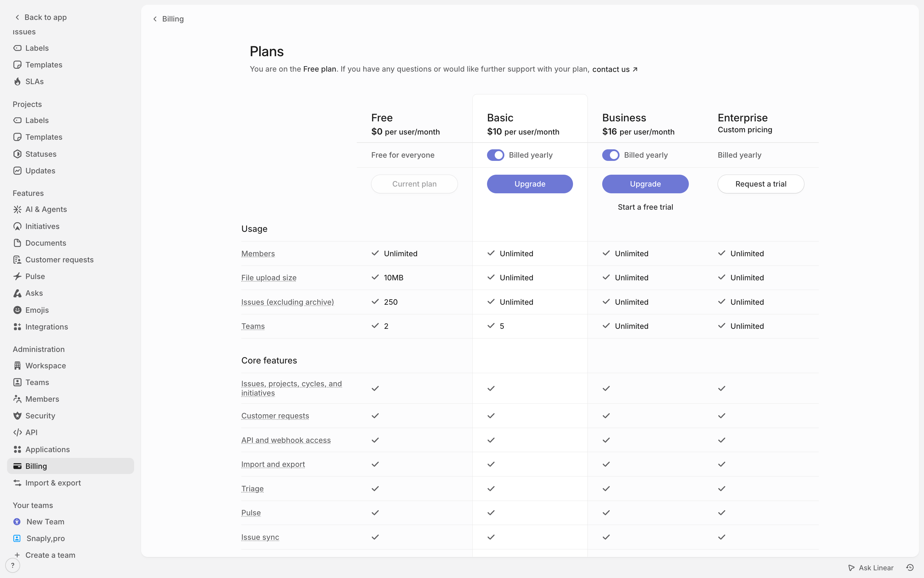Click the Issue sync feature label
This screenshot has width=924, height=578.
tap(260, 537)
